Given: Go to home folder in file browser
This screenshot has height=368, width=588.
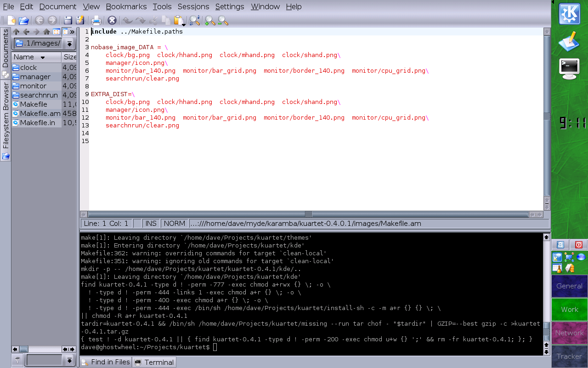Looking at the screenshot, I should 46,32.
